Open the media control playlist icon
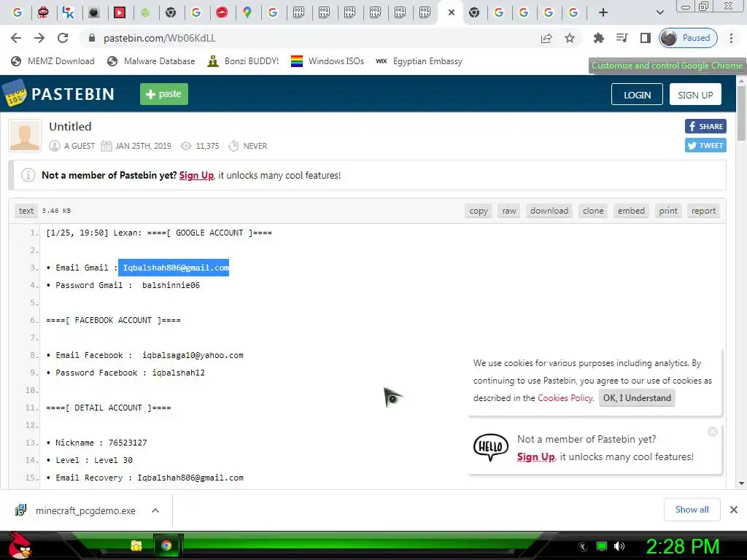Screen dimensions: 747x560 click(622, 38)
